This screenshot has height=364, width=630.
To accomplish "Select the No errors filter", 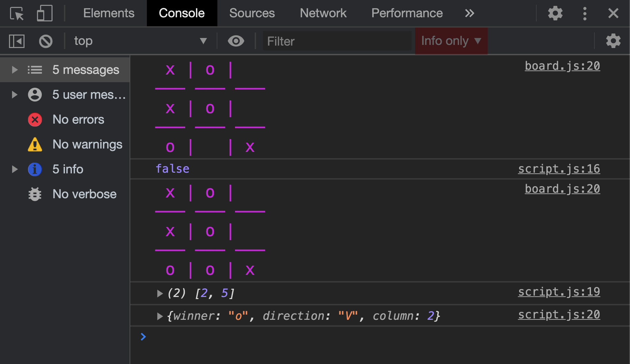I will pos(78,119).
